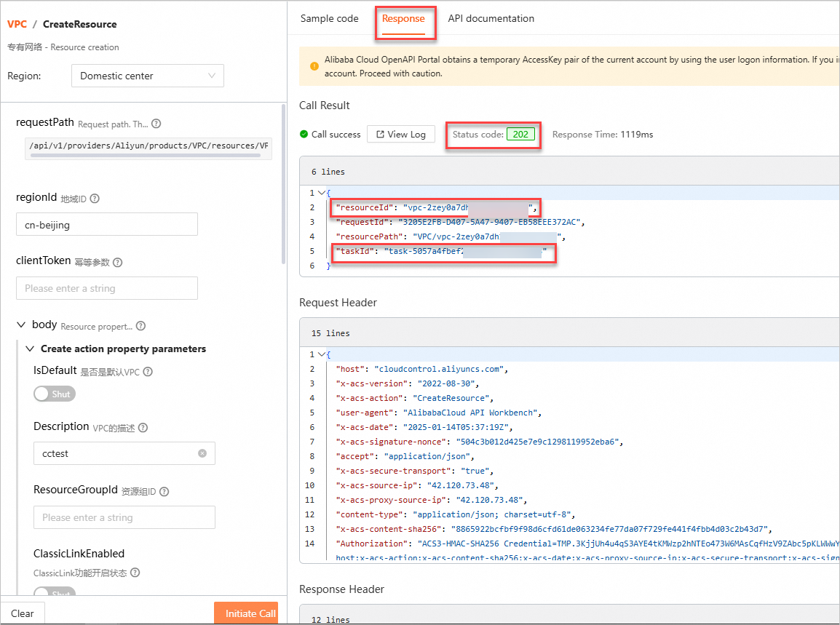Select the Response tab

[403, 19]
